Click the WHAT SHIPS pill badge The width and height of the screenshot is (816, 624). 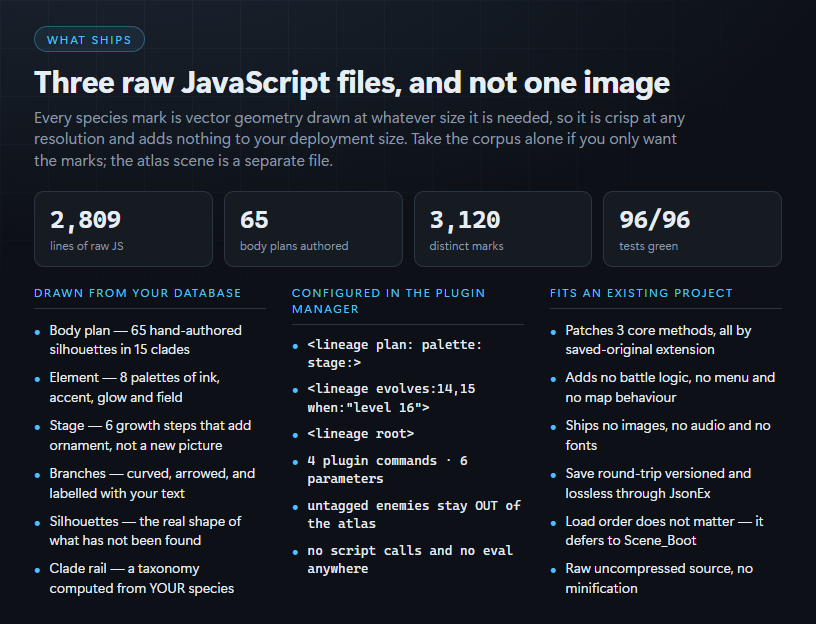pyautogui.click(x=89, y=40)
